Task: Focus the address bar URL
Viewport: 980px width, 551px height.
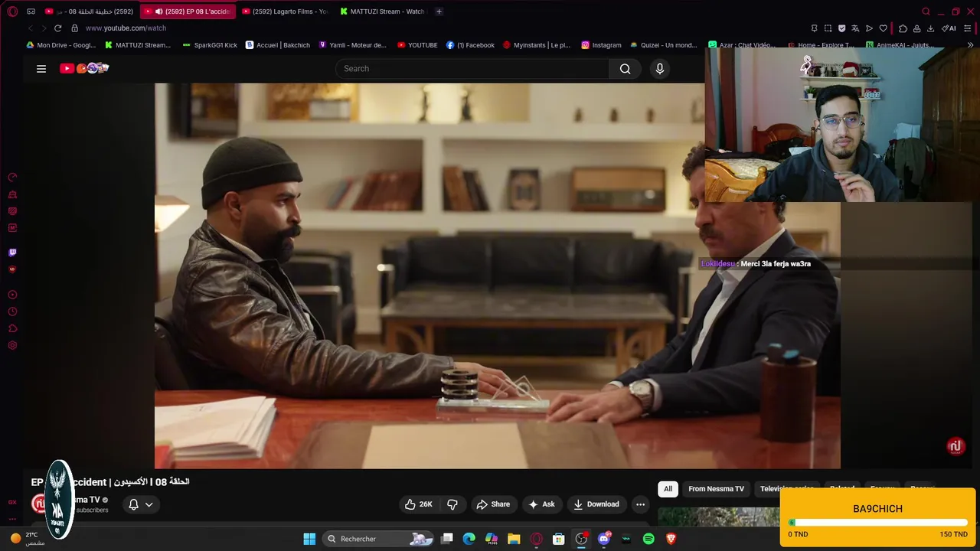Action: 126,28
